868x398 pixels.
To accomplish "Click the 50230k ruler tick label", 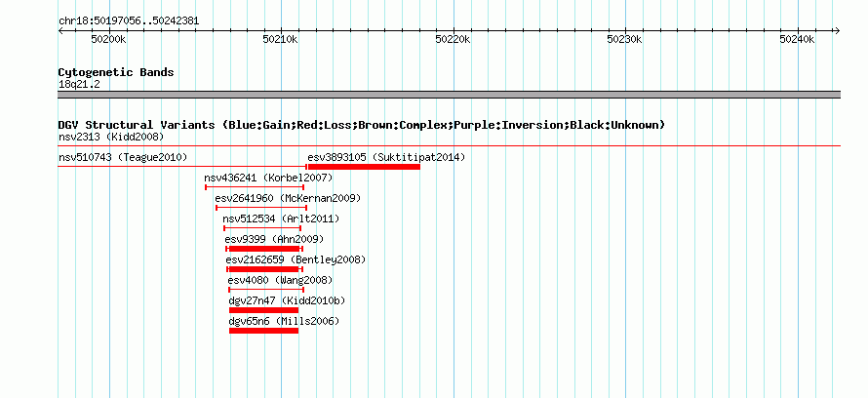I will coord(624,39).
